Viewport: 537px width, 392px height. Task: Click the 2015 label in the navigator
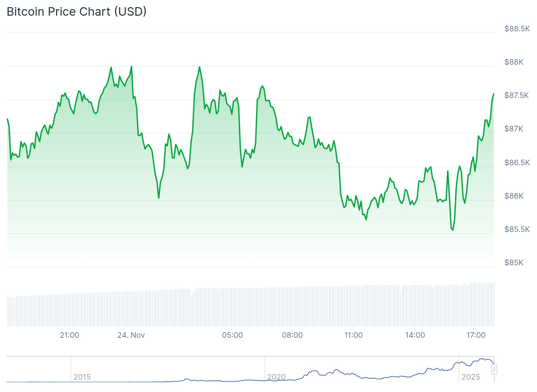(x=82, y=377)
